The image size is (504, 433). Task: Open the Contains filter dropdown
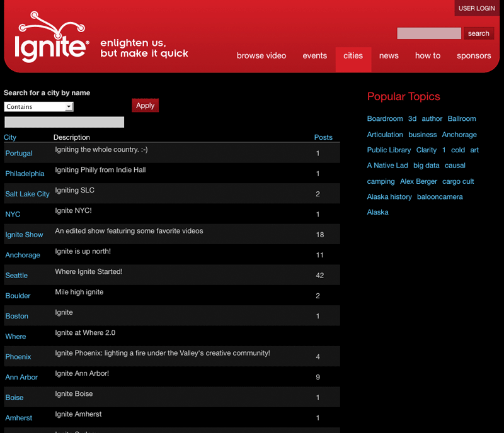coord(39,107)
